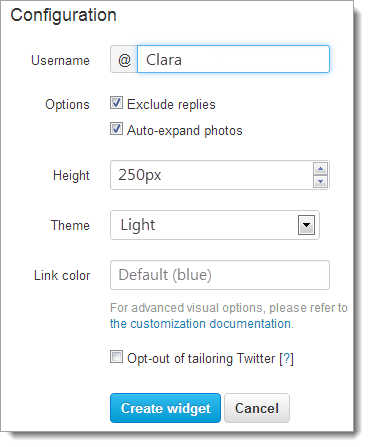Click the Username input field containing Clara

233,59
